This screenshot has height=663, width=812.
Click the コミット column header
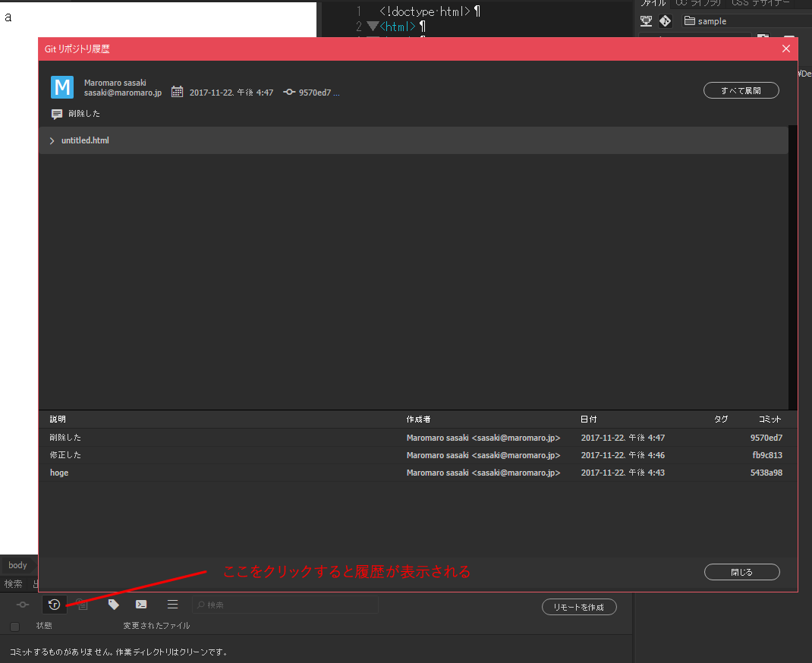(770, 419)
